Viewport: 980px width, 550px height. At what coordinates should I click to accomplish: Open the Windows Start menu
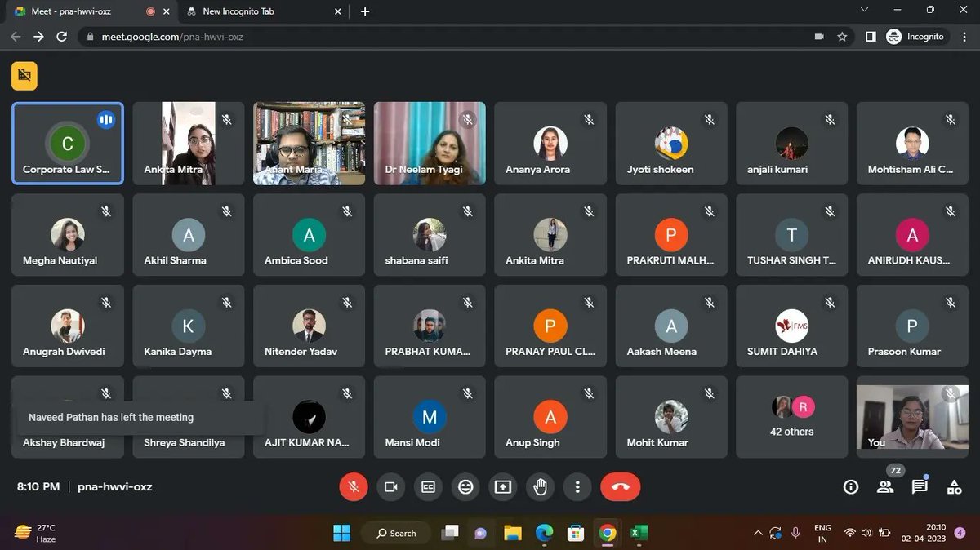pyautogui.click(x=341, y=533)
